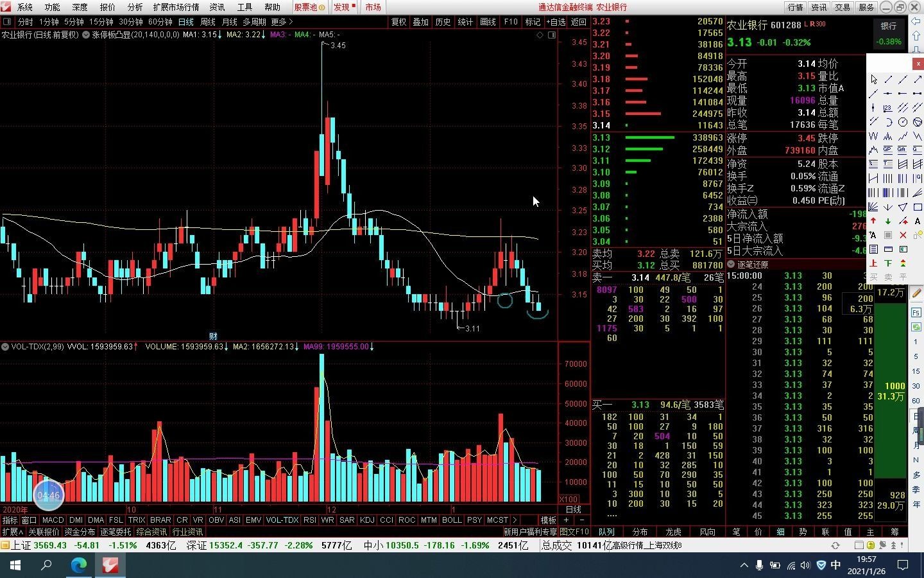
Task: Toggle 统计 statistics option
Action: tap(465, 22)
